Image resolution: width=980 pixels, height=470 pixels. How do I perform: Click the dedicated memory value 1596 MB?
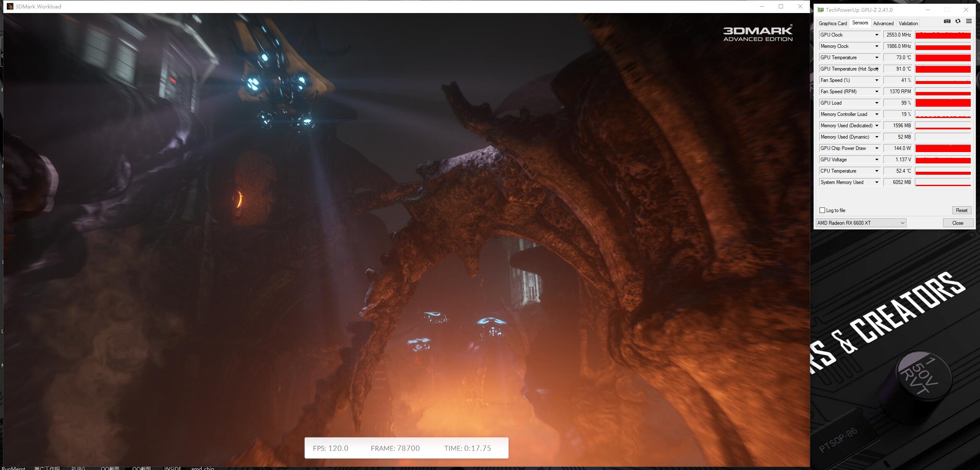[898, 126]
